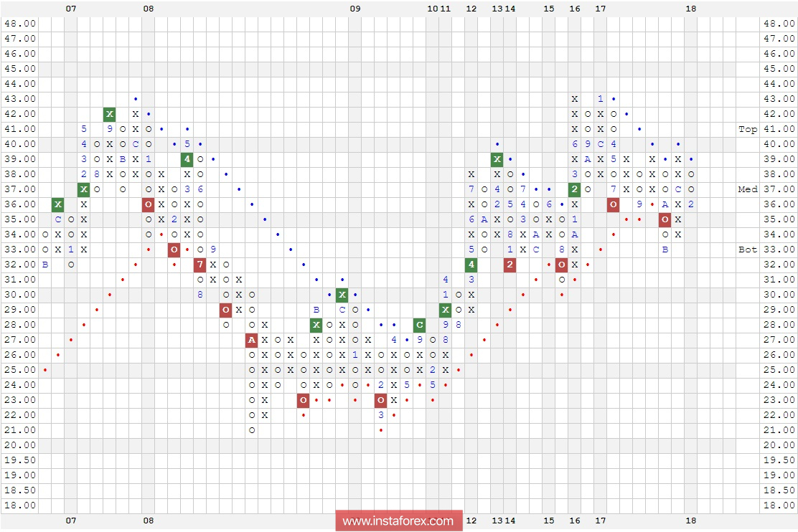Click the 45.00 price on left axis
This screenshot has height=532, width=798.
pos(20,69)
